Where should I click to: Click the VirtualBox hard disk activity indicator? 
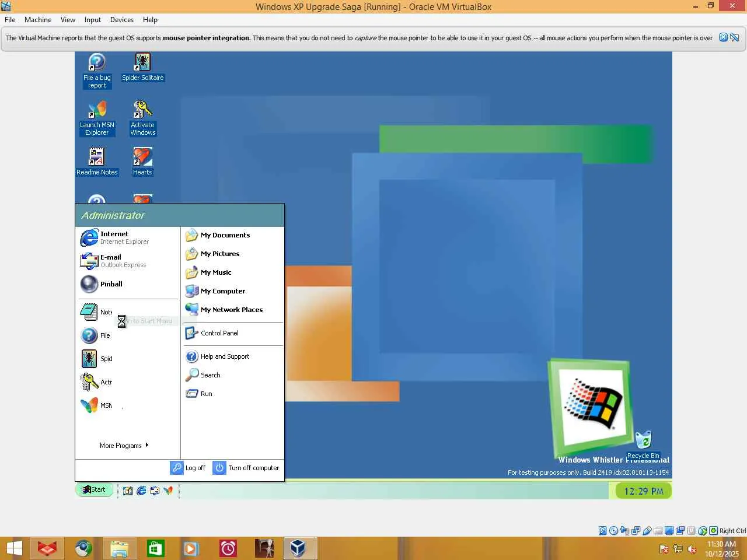click(x=602, y=531)
